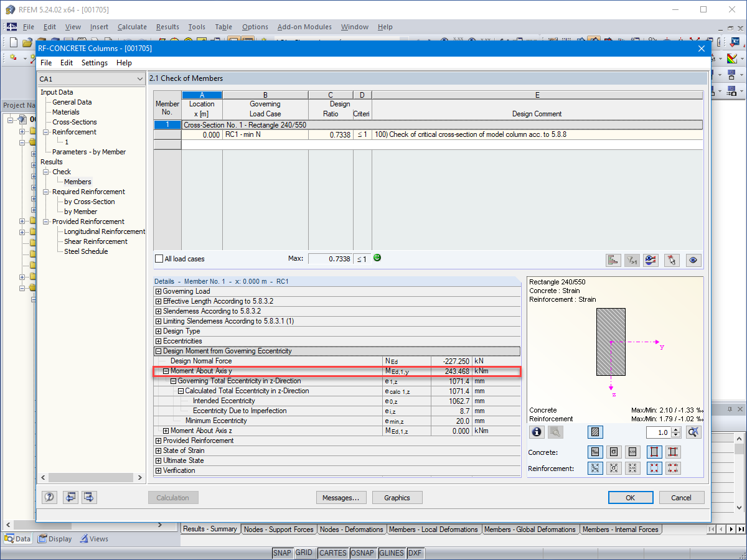Screen dimensions: 747x560
Task: Open Settings menu in RF-CONCRETE Columns dialog
Action: click(x=95, y=63)
